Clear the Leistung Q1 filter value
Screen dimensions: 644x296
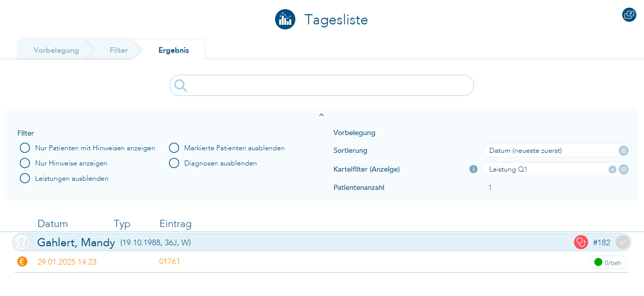(613, 170)
